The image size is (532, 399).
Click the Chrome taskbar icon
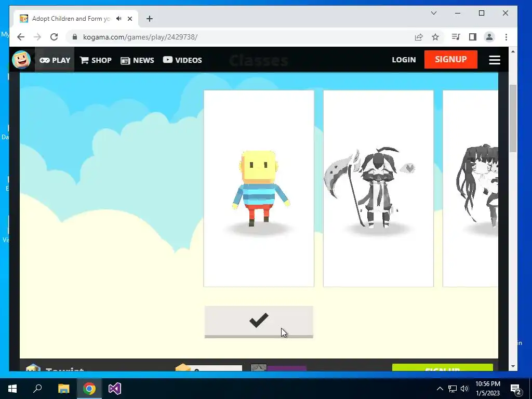click(x=89, y=389)
